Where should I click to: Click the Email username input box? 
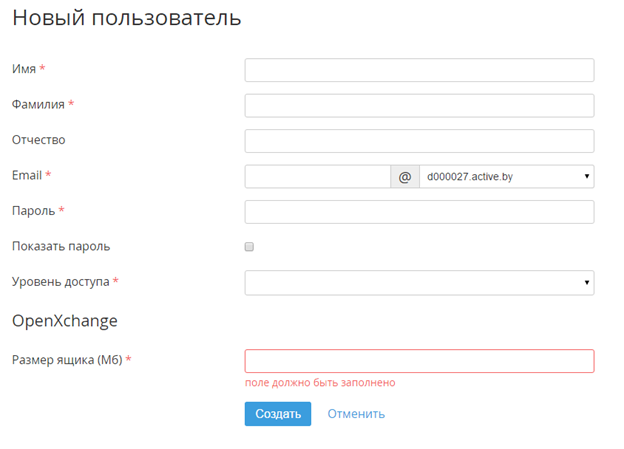point(317,177)
